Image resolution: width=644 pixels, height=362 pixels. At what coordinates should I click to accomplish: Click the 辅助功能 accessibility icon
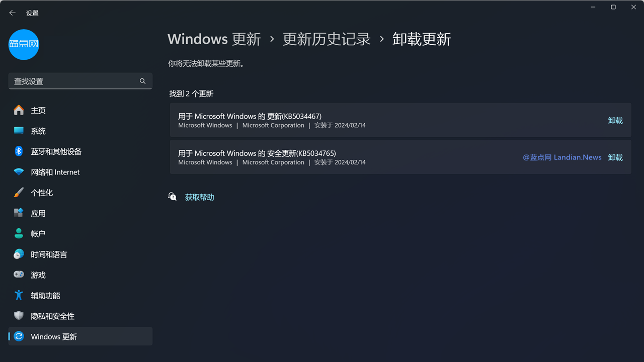(x=19, y=296)
